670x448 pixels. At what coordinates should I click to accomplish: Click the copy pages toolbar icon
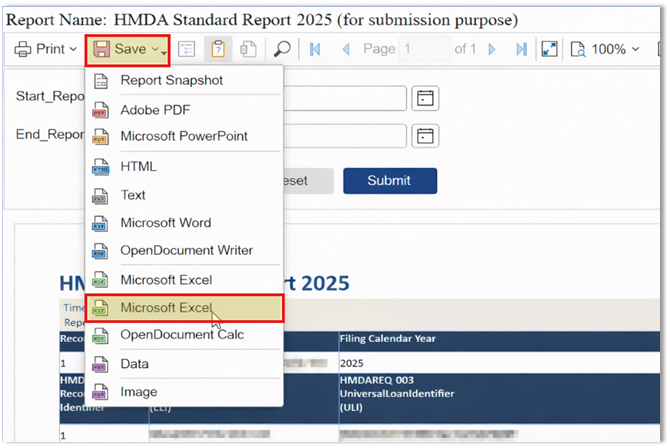[250, 49]
